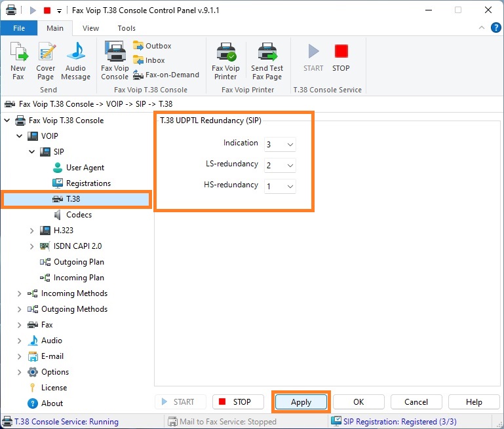Screen dimensions: 504x429
Task: Click the application printer icon in title bar
Action: pos(10,10)
